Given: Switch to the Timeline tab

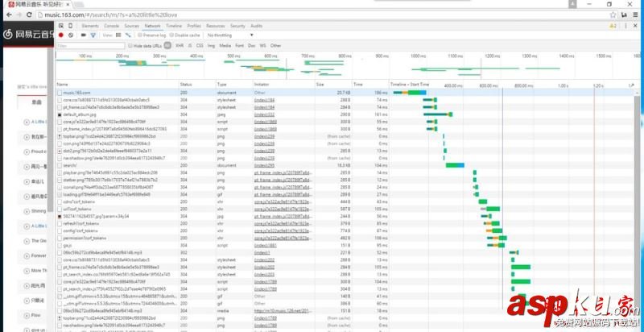Looking at the screenshot, I should click(x=174, y=26).
